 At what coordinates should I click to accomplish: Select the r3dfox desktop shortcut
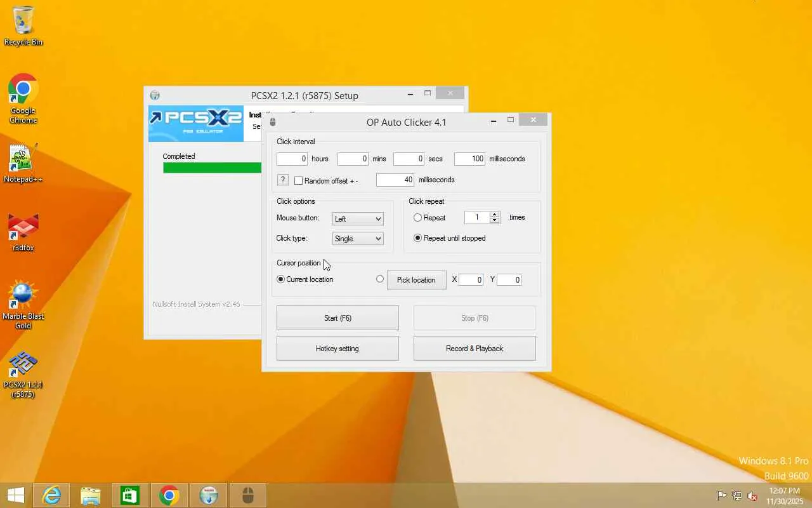pos(23,232)
